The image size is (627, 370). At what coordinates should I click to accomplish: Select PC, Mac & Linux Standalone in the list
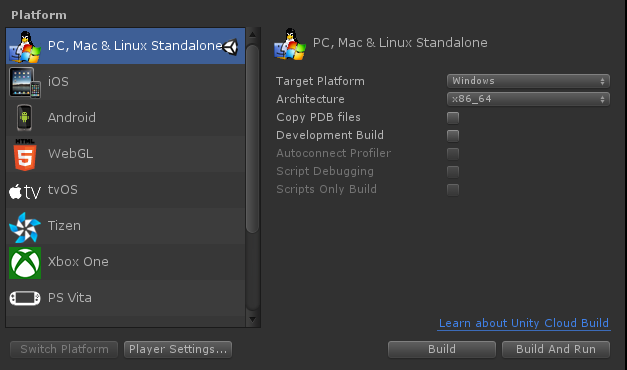click(126, 46)
